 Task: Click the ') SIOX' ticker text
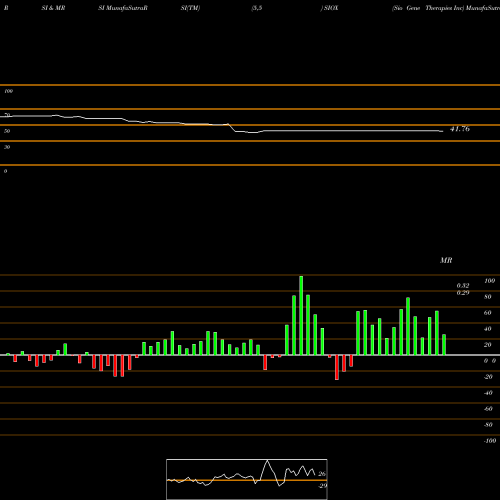coord(329,8)
